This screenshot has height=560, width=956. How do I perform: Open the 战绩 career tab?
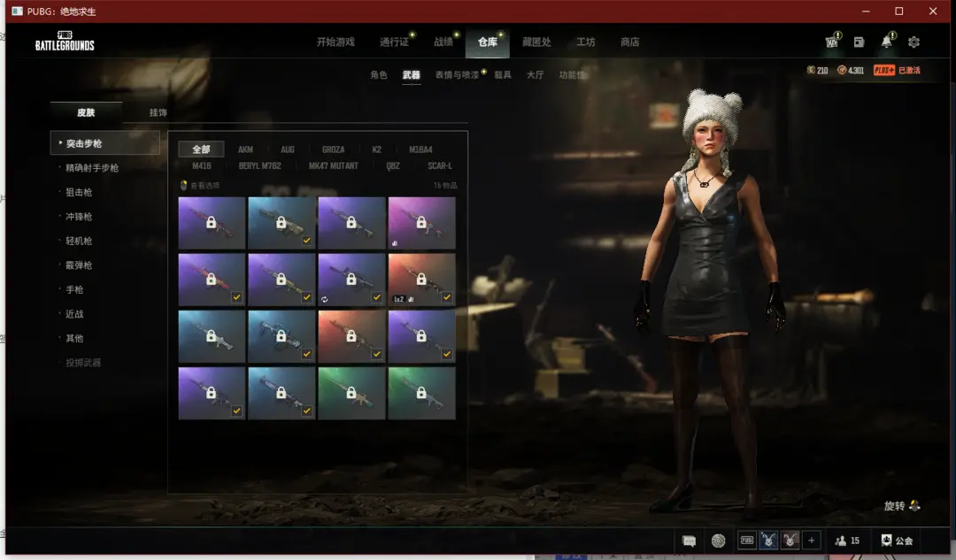point(443,42)
